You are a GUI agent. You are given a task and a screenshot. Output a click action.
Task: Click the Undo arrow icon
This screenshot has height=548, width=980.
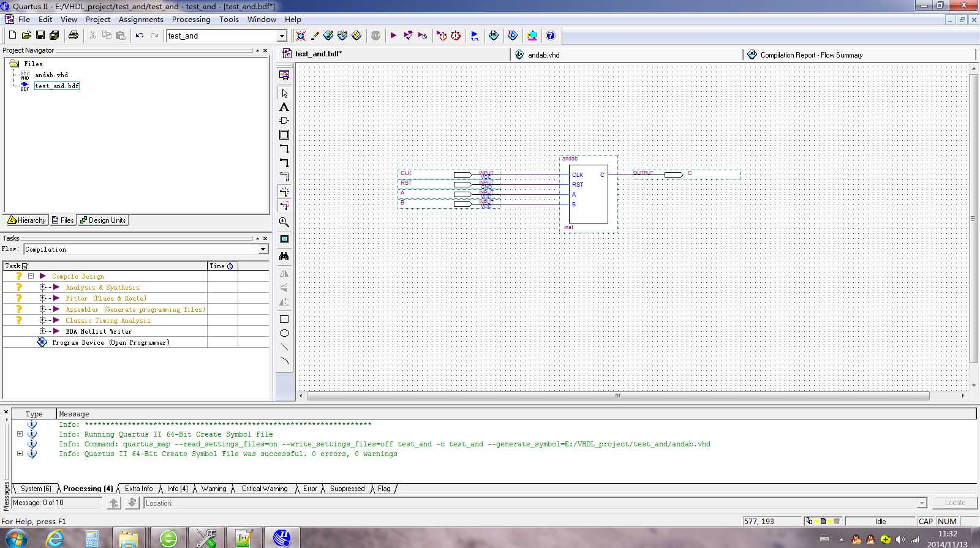140,36
